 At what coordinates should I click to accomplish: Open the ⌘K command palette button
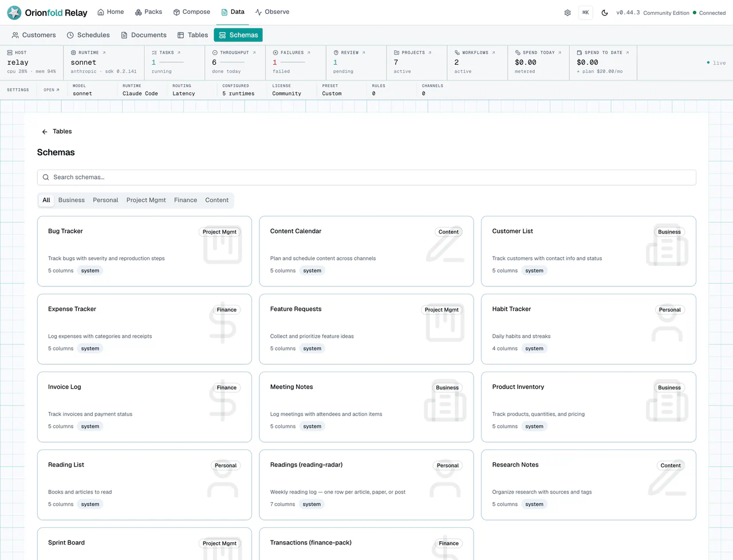(x=586, y=13)
